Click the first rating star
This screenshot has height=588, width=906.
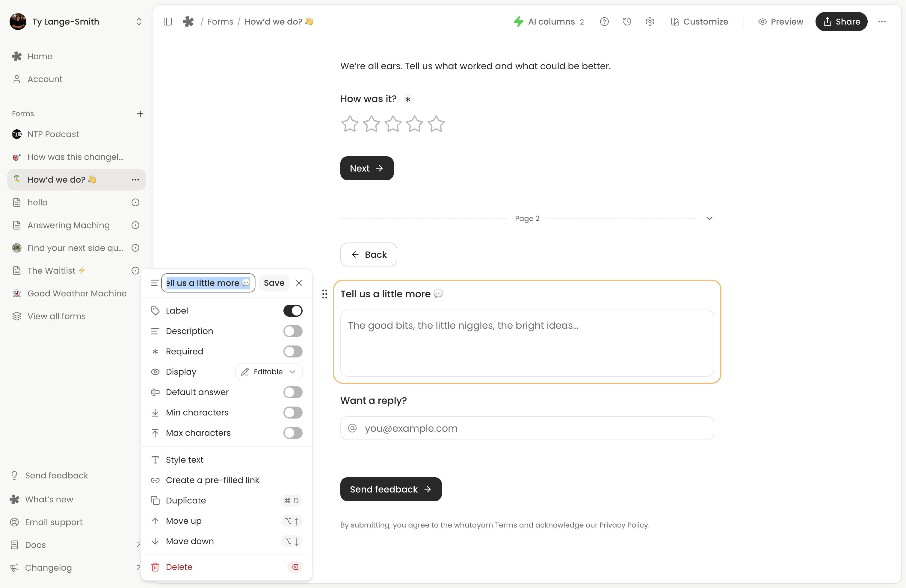pos(349,124)
